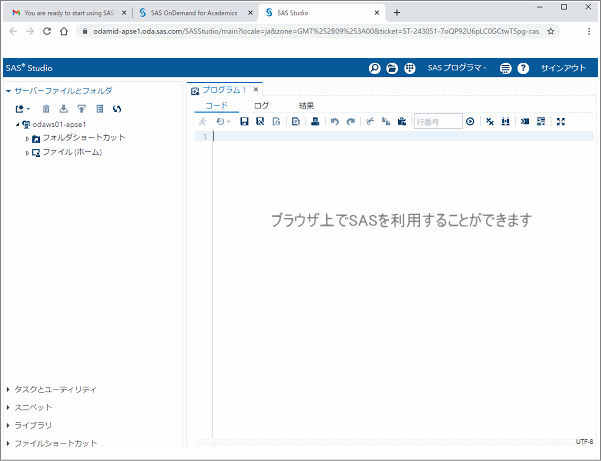This screenshot has width=601, height=461.
Task: Click the browser home button
Action: pyautogui.click(x=64, y=31)
